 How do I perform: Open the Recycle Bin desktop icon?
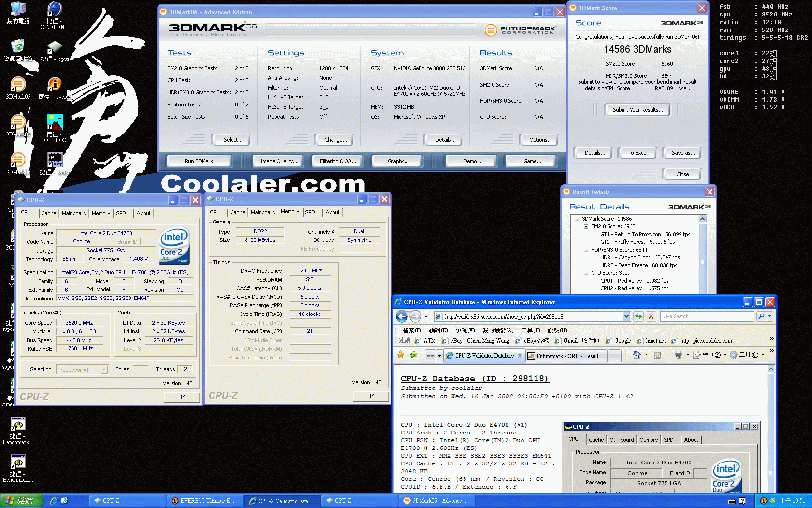click(18, 50)
